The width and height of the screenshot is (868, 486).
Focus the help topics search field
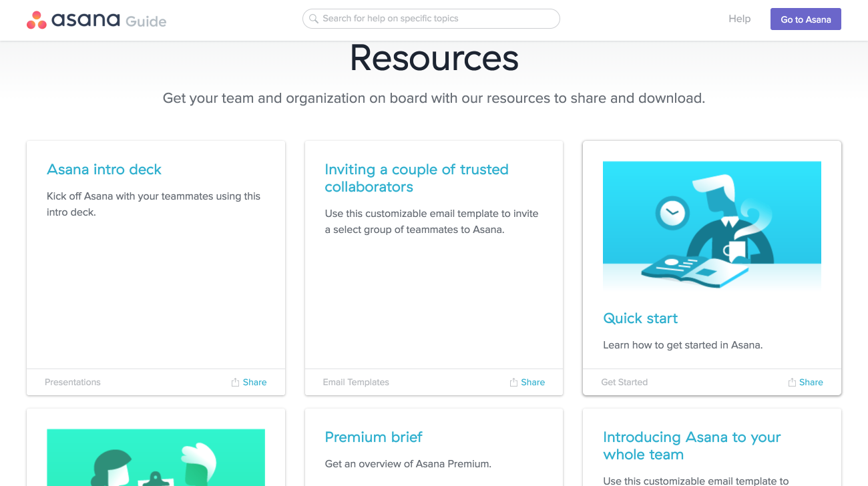[431, 19]
